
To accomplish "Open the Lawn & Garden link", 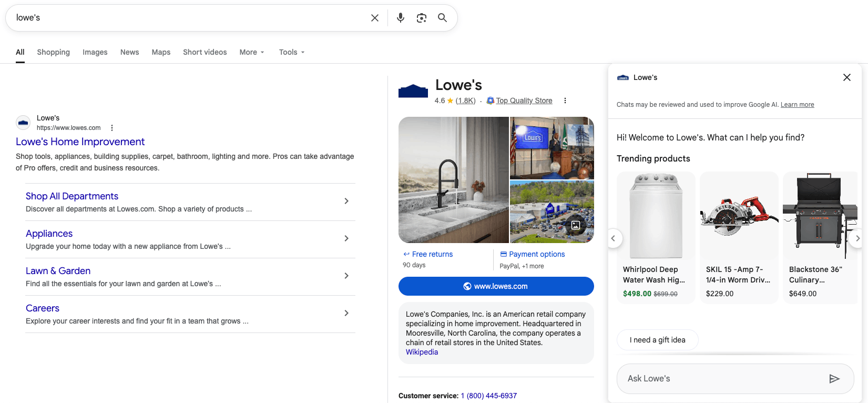I will pyautogui.click(x=58, y=271).
